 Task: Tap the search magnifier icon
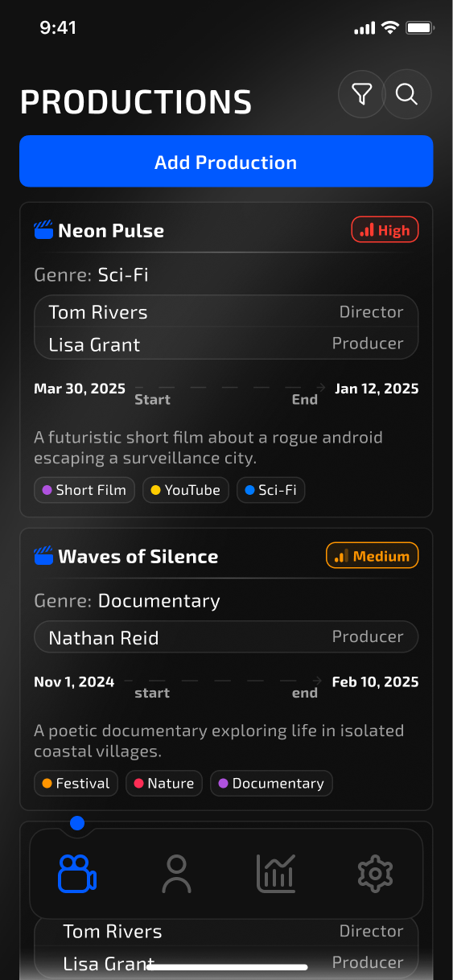[407, 95]
